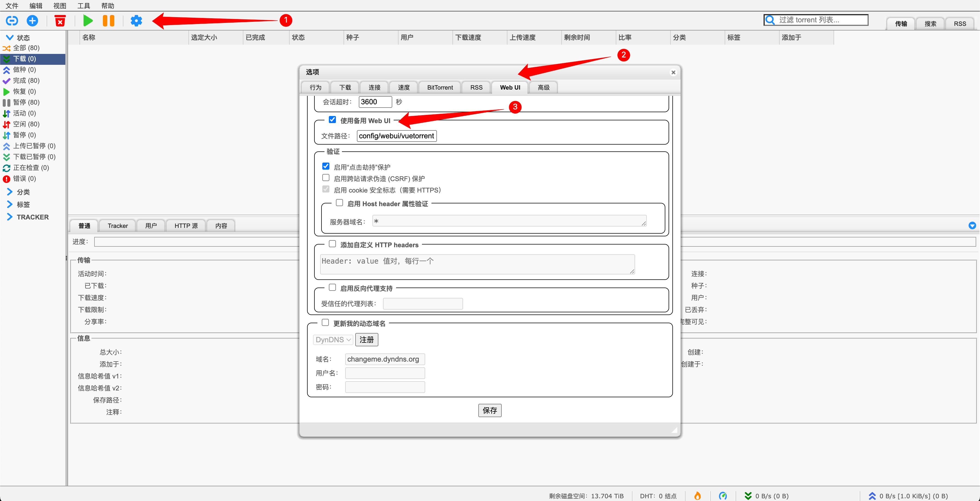Viewport: 980px width, 501px height.
Task: Toggle 启用 cookie 安全标志 checkbox
Action: click(x=326, y=189)
